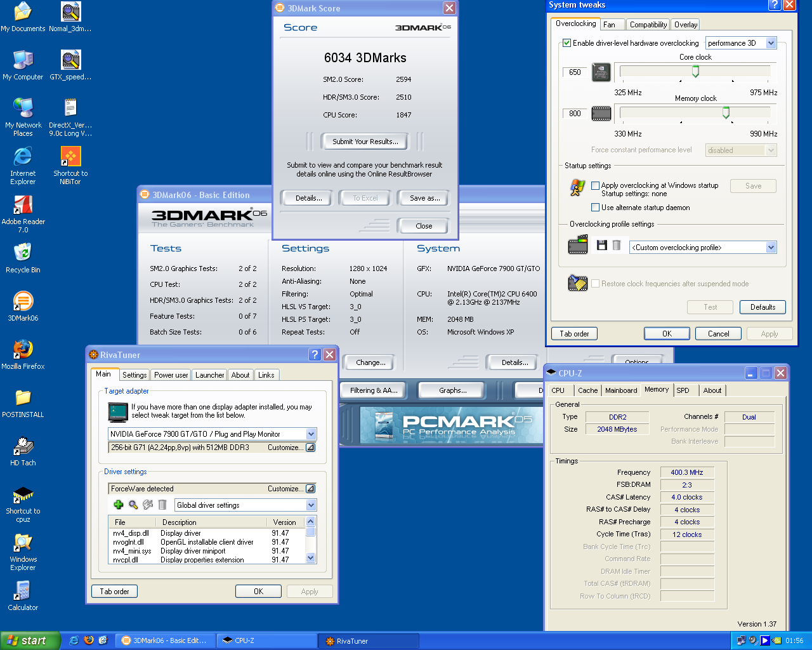
Task: Check Use alternate startup daemon
Action: (595, 207)
